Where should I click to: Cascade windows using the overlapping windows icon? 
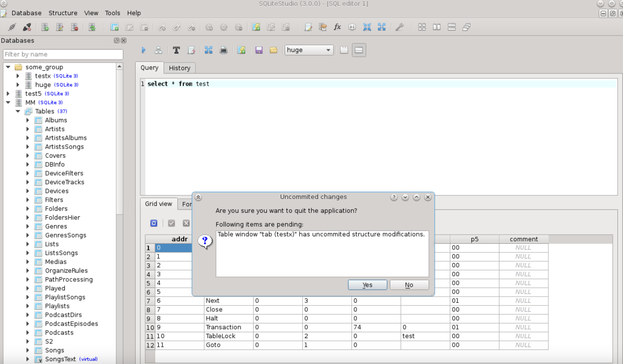(466, 27)
